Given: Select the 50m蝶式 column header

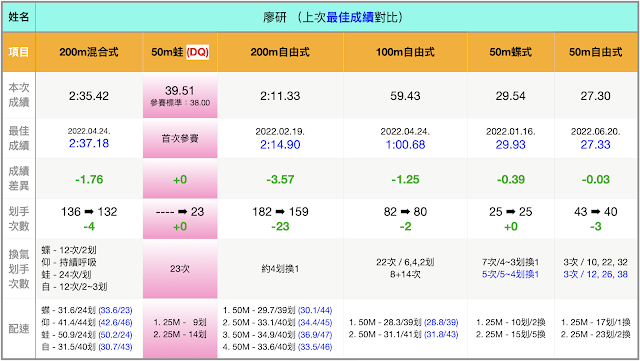Looking at the screenshot, I should click(511, 52).
